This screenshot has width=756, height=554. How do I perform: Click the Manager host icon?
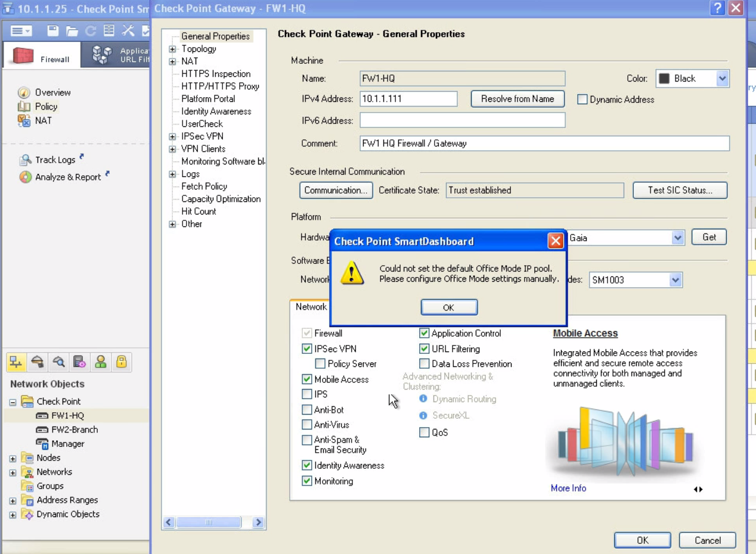point(42,444)
